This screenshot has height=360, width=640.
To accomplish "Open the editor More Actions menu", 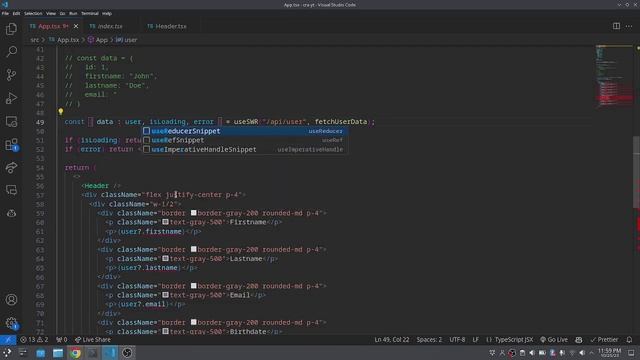I will pos(629,26).
